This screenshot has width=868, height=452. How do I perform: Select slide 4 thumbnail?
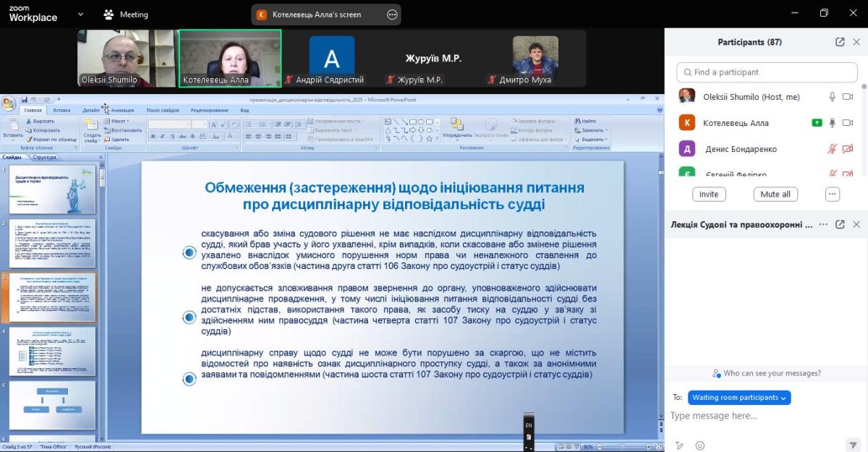click(x=52, y=351)
